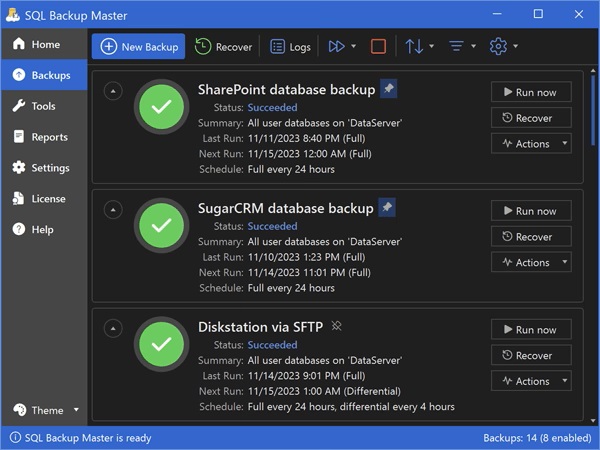Click the toolbar Recover button
The width and height of the screenshot is (600, 450).
point(223,47)
